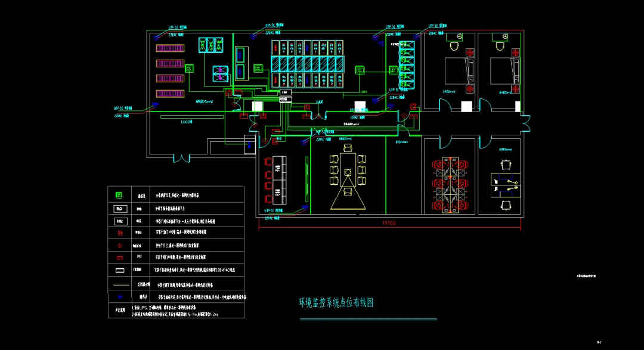Select the green sensor box beside the magenta racks
The image size is (644, 350).
[x=190, y=68]
